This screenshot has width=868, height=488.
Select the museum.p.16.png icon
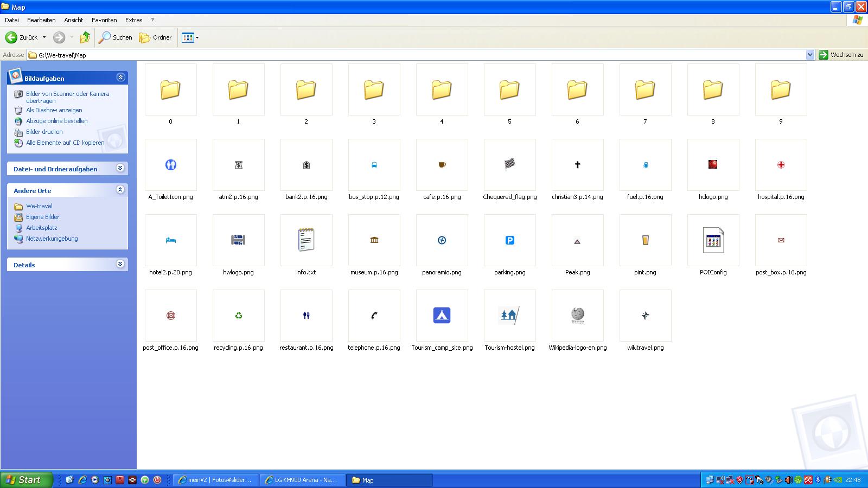pos(374,240)
